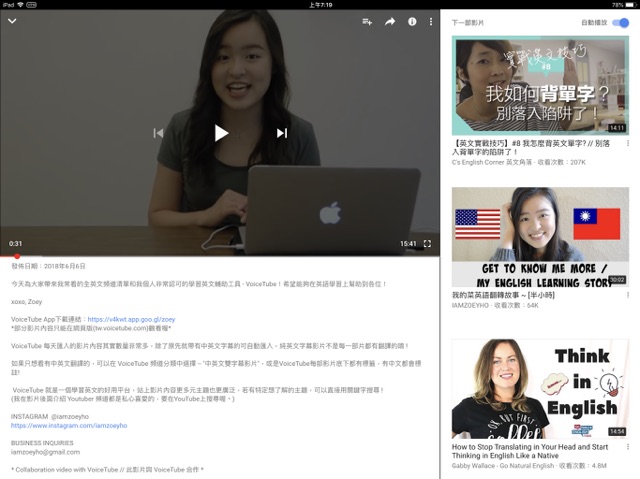Open the VoiceTube app download link
This screenshot has height=479, width=640.
pos(131,319)
